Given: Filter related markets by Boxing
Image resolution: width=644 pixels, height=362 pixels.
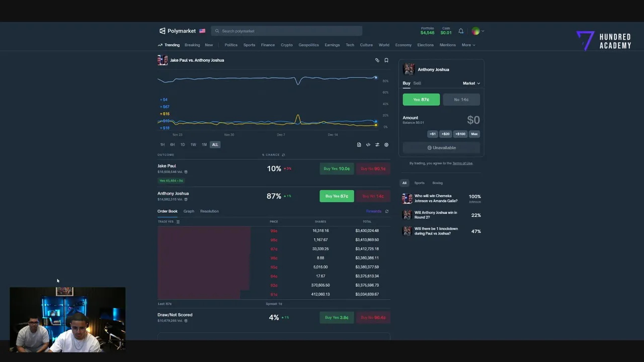Looking at the screenshot, I should click(438, 183).
